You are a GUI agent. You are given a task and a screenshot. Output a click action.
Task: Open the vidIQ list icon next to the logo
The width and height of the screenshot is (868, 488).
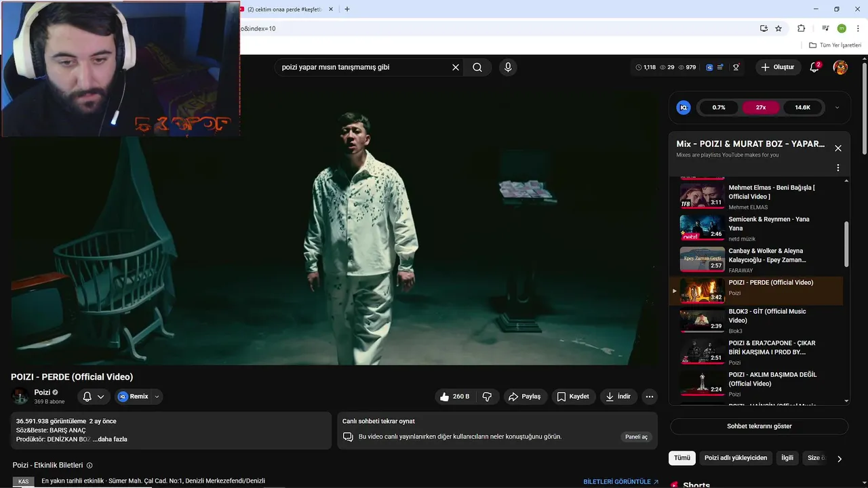[720, 67]
